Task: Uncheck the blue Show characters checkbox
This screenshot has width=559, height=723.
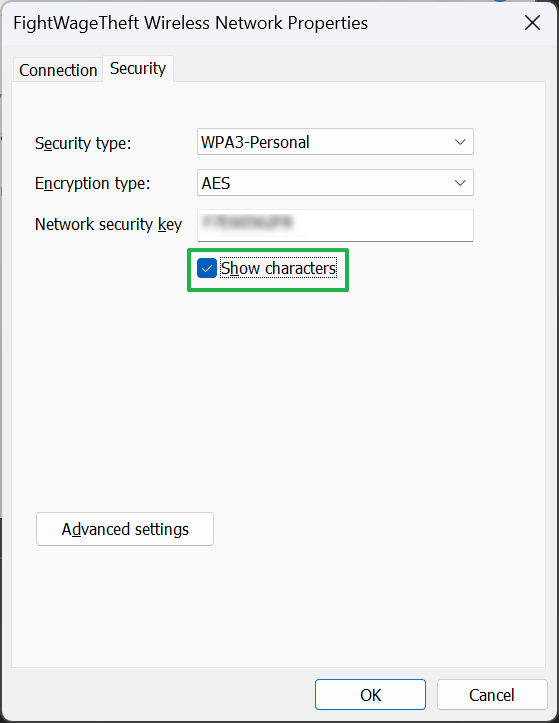Action: [x=207, y=268]
